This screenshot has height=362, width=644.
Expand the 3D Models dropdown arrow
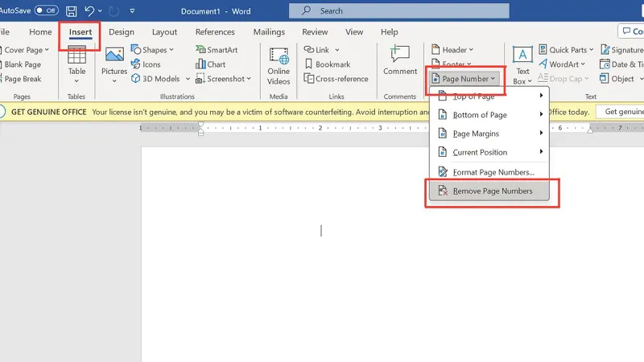(x=188, y=79)
